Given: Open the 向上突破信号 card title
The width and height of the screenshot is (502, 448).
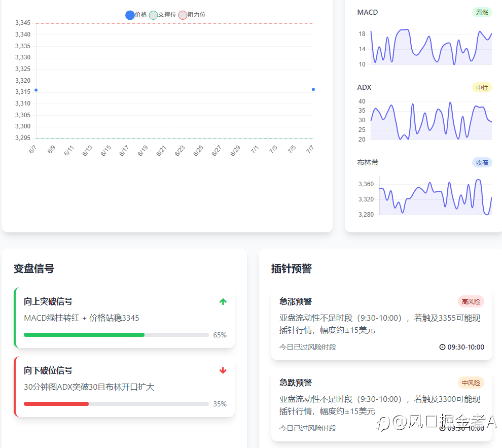Looking at the screenshot, I should pos(48,302).
